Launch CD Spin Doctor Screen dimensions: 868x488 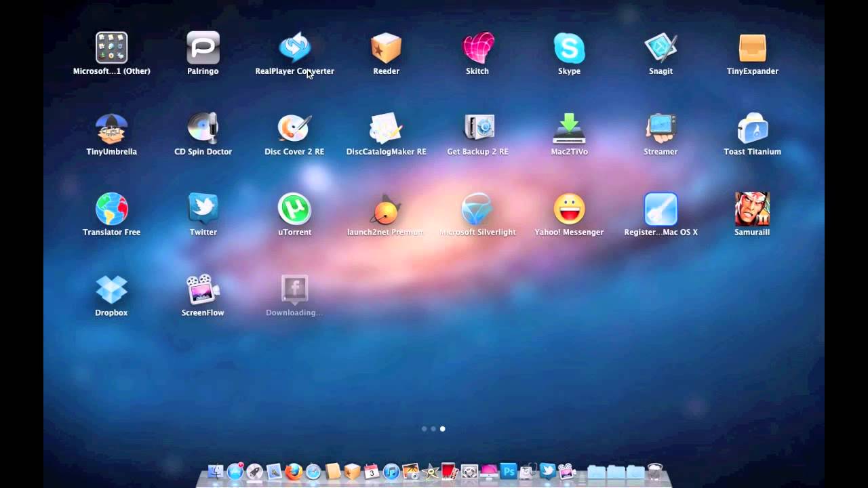click(203, 129)
